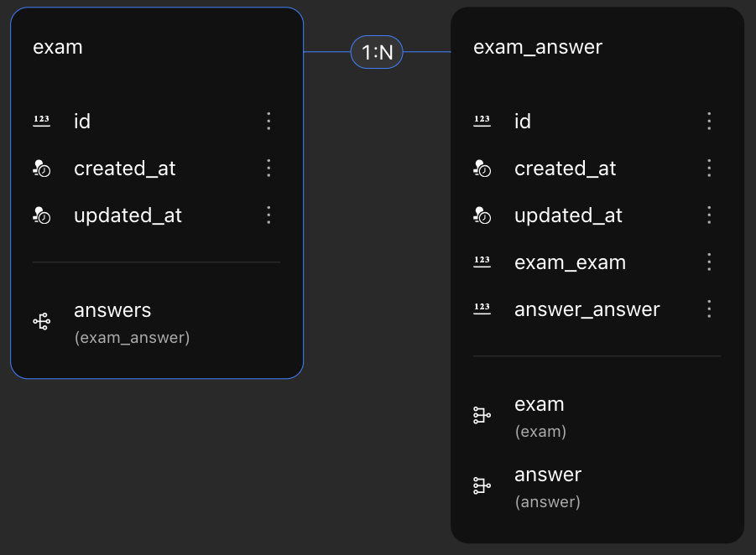The width and height of the screenshot is (756, 555).
Task: Click relation icon beside answer (answer)
Action: pos(482,485)
